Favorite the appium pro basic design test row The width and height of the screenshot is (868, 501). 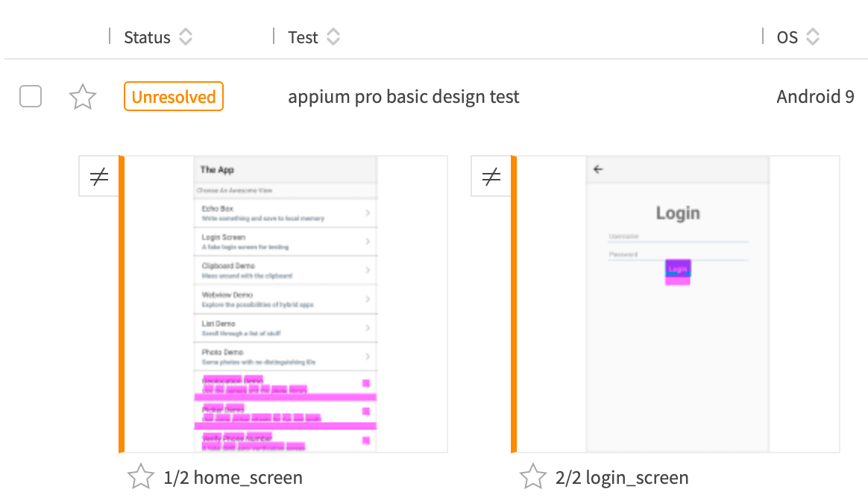point(82,96)
